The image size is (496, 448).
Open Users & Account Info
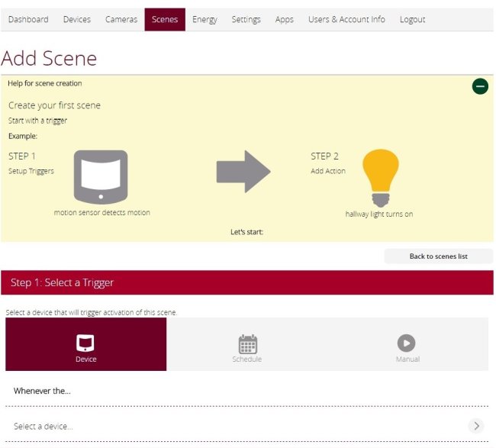coord(346,20)
